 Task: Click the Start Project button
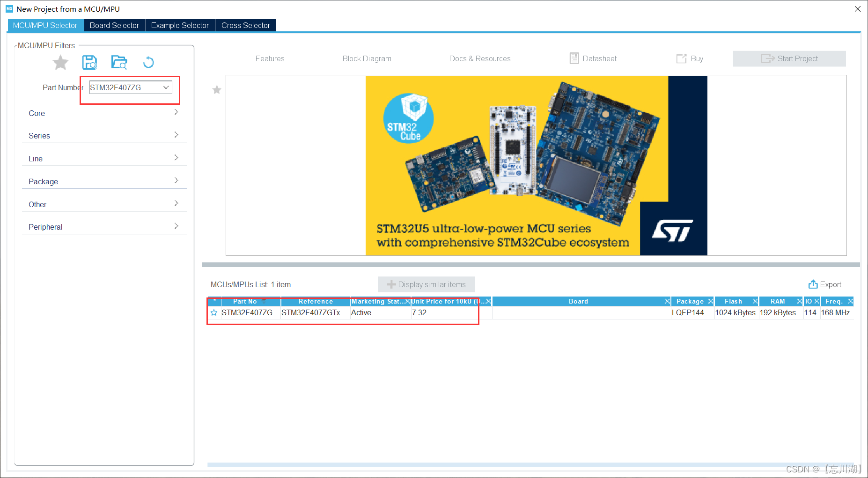(789, 58)
